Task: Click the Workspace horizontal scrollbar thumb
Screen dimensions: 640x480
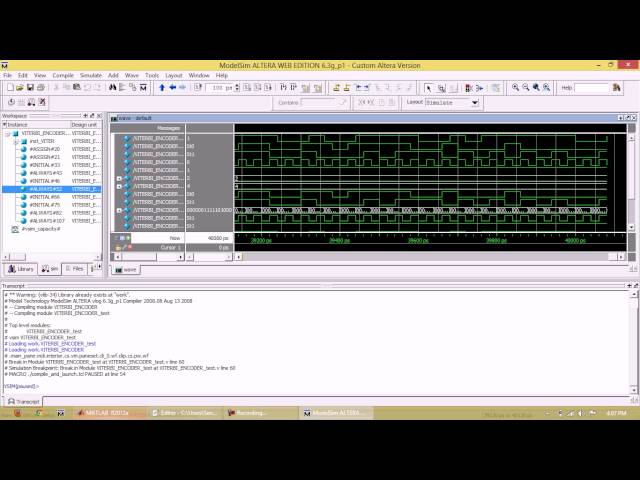Action: tap(18, 257)
